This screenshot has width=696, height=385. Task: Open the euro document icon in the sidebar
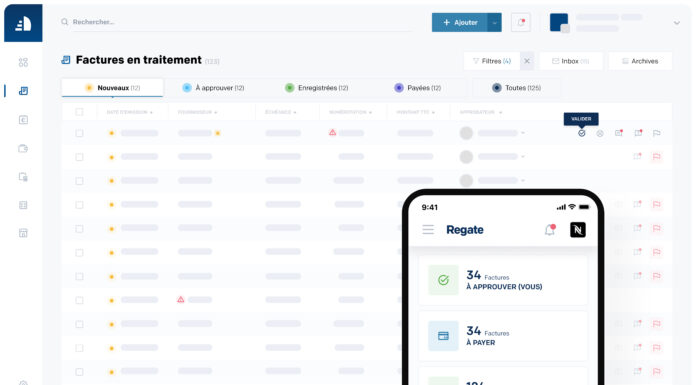(24, 120)
